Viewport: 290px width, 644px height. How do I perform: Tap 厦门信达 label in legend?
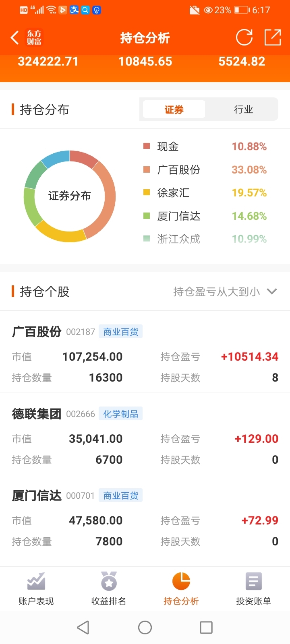pyautogui.click(x=179, y=216)
